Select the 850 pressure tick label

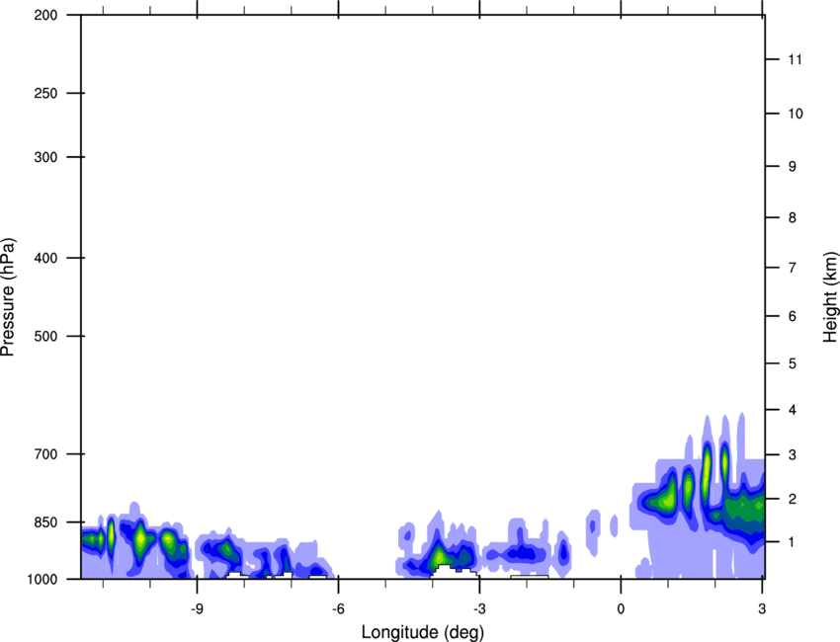46,522
